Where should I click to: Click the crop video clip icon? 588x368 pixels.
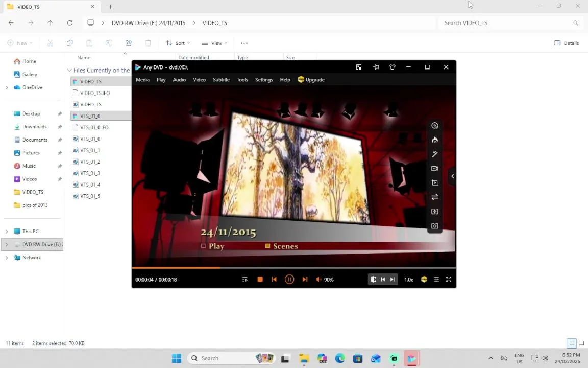[435, 183]
